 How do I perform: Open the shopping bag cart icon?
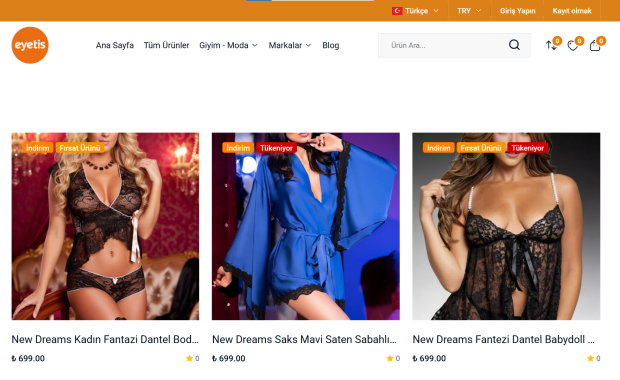[595, 46]
